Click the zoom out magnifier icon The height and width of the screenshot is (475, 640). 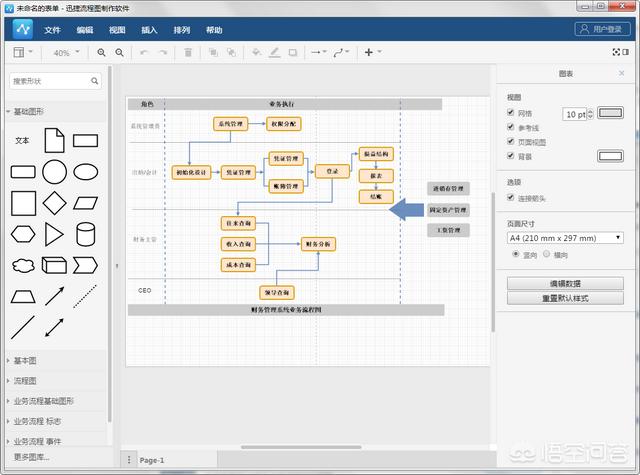(120, 52)
